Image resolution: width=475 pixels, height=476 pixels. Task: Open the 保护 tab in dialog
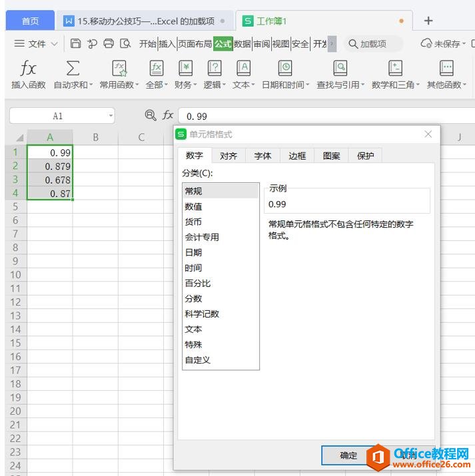pyautogui.click(x=365, y=156)
